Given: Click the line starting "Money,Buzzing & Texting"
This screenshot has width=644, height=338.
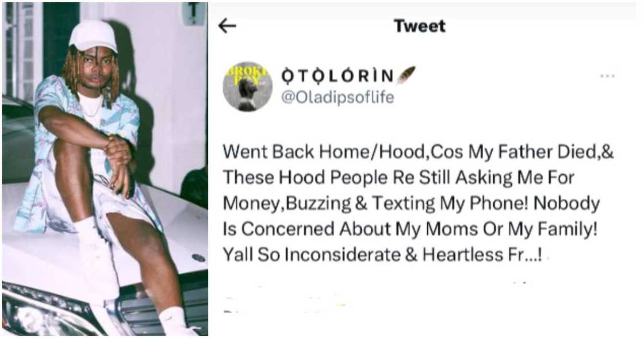Looking at the screenshot, I should tap(411, 203).
